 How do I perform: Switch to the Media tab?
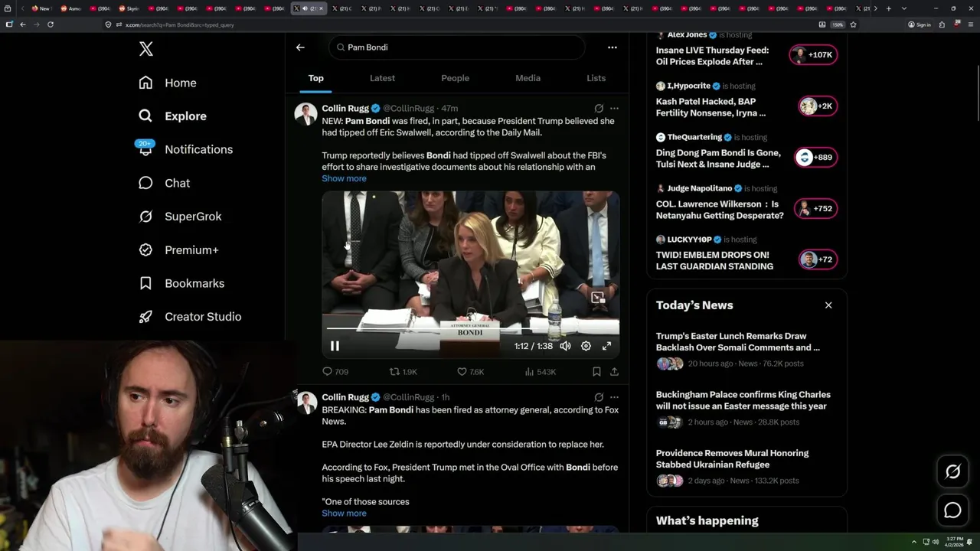click(x=528, y=78)
